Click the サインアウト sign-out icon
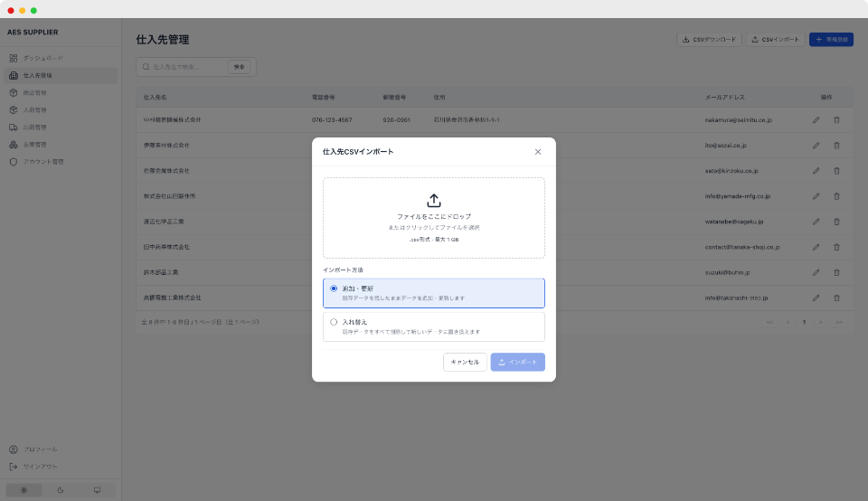 tap(14, 467)
